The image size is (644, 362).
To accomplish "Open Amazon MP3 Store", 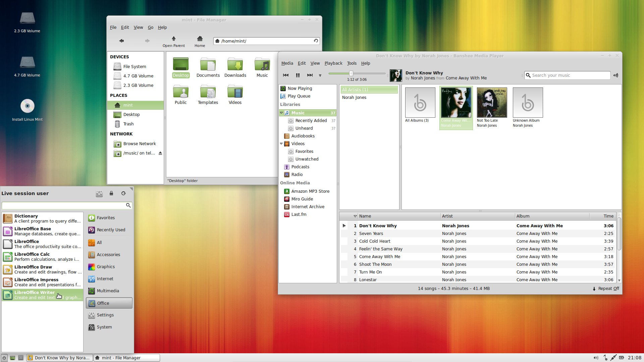I will [x=310, y=191].
